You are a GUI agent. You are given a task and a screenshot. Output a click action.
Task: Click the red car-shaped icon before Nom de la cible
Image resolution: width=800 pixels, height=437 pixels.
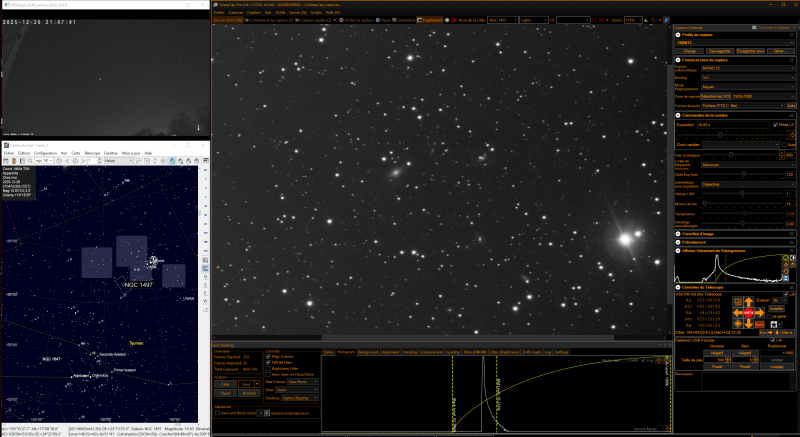click(x=454, y=20)
